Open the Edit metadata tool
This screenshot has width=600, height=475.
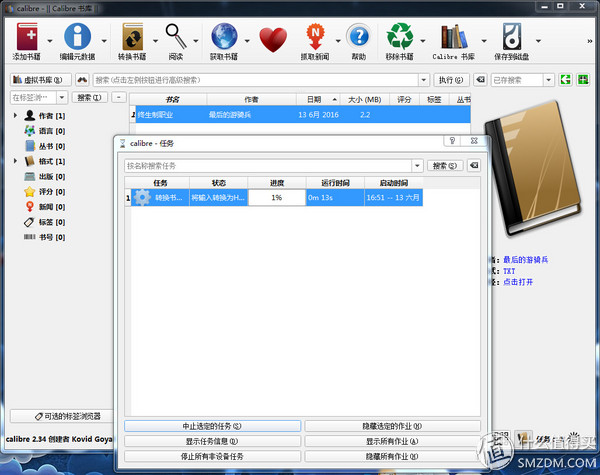pyautogui.click(x=77, y=37)
